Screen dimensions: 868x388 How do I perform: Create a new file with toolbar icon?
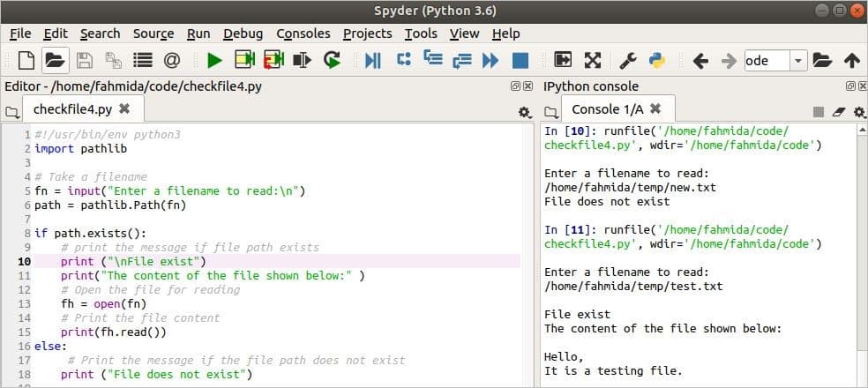26,60
